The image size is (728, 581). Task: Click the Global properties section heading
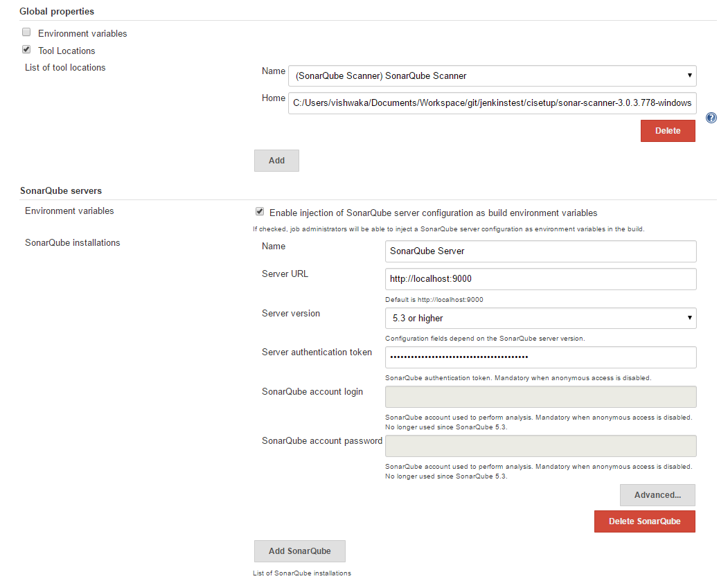(x=57, y=12)
